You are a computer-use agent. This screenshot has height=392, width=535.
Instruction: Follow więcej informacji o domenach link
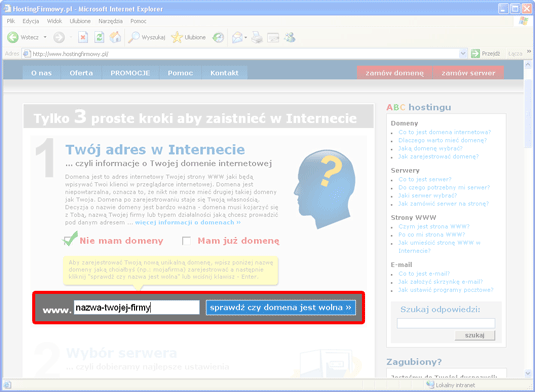pyautogui.click(x=188, y=222)
